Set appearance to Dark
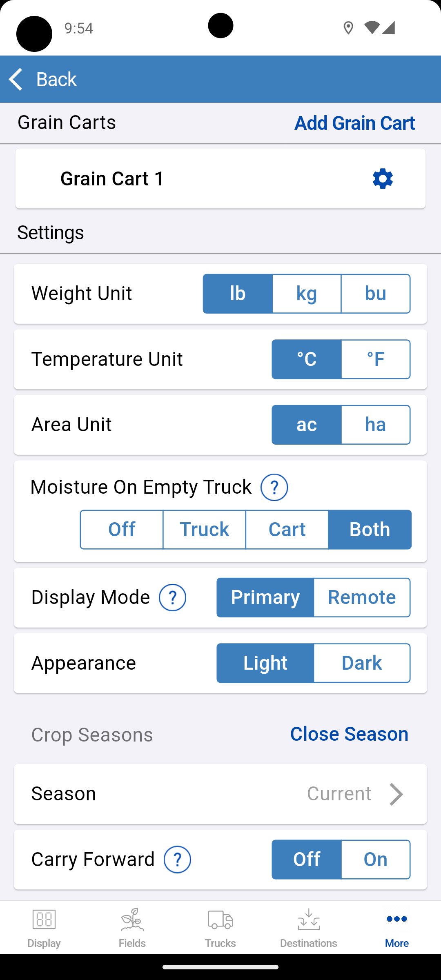This screenshot has width=441, height=980. (362, 663)
